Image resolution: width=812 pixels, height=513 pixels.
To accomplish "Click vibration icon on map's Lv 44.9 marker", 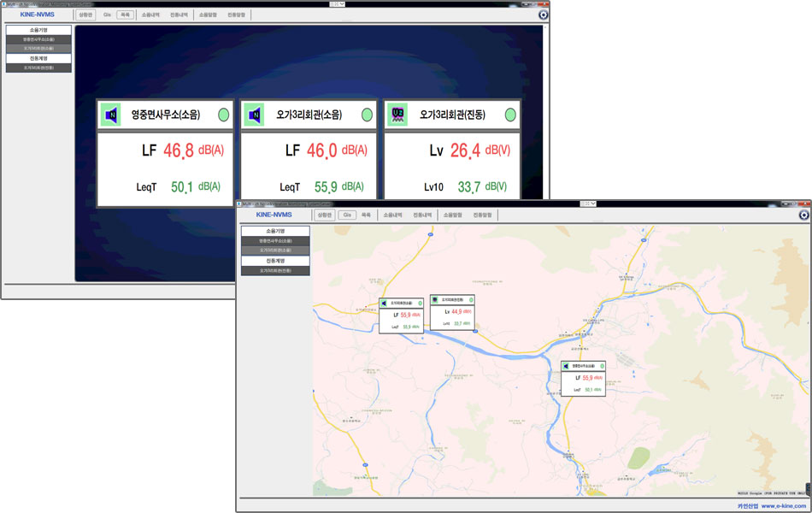I will click(435, 300).
